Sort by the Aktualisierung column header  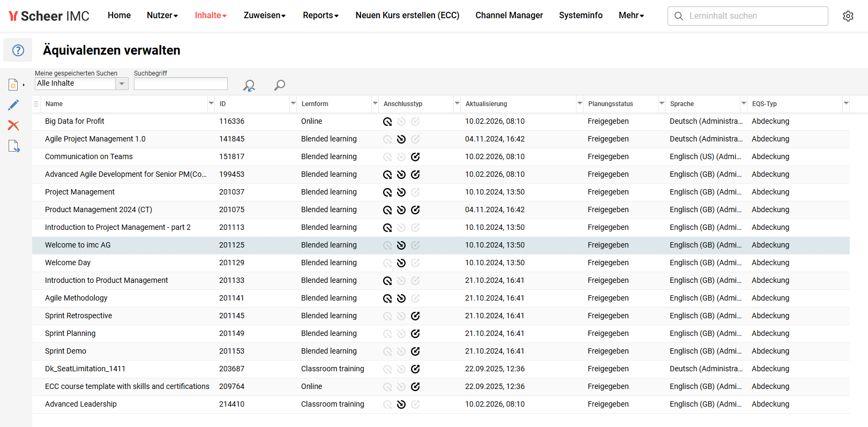click(487, 104)
